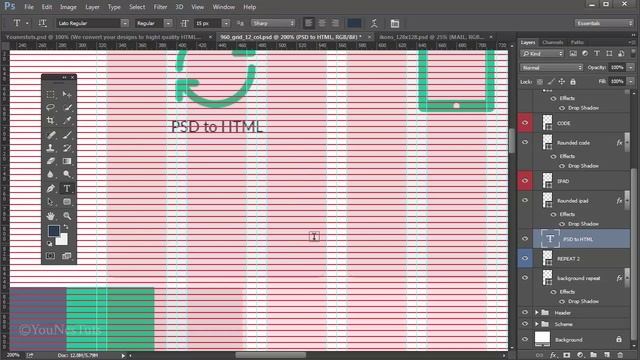
Task: Hide the IPAD layer
Action: (525, 181)
